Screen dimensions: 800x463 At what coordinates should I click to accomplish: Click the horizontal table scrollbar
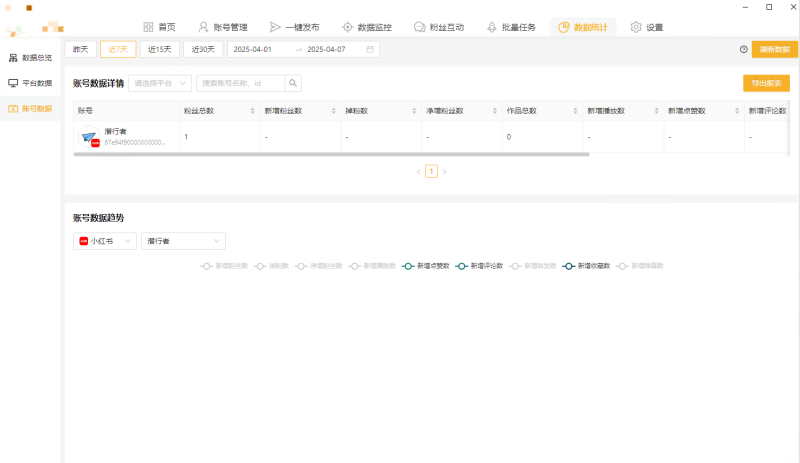point(331,154)
